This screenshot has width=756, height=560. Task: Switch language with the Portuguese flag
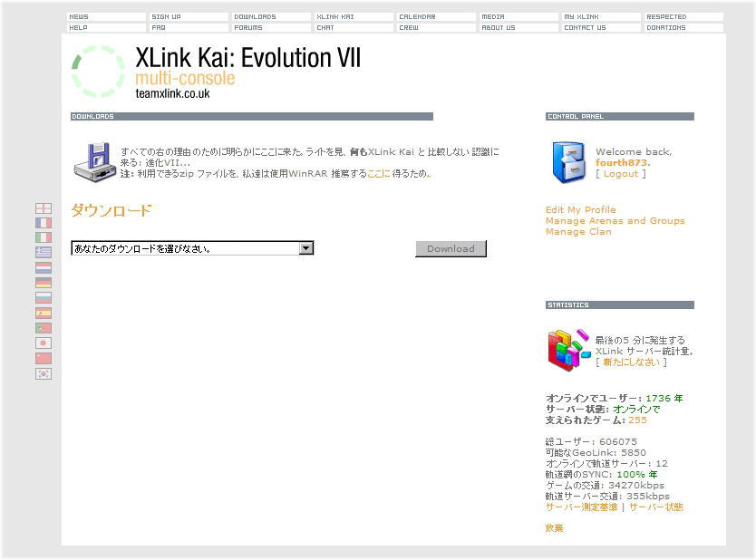(44, 328)
